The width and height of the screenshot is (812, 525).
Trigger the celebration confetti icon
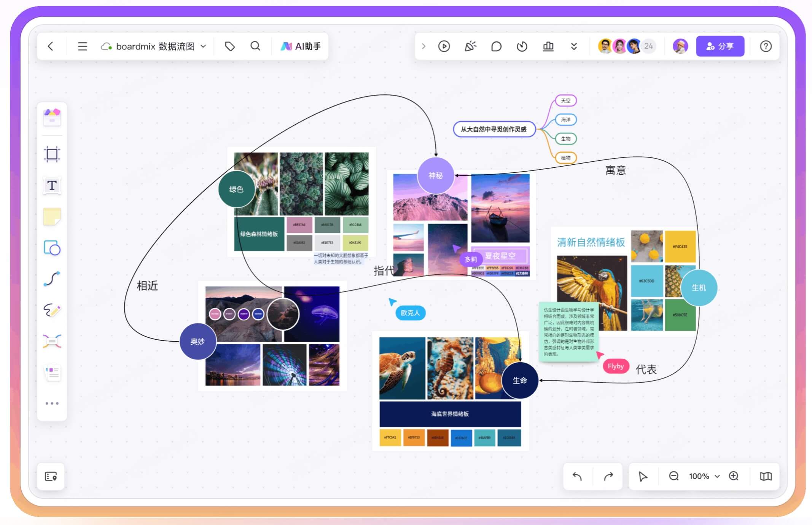tap(470, 46)
